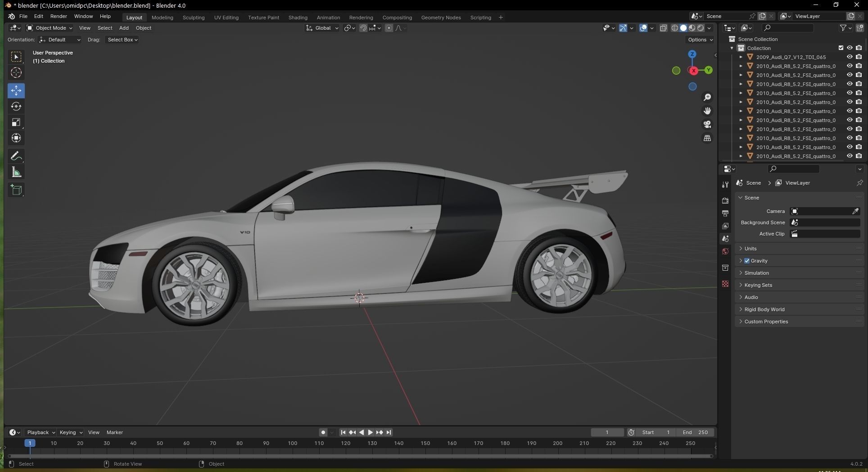Image resolution: width=868 pixels, height=472 pixels.
Task: Toggle Collection viewport visibility eye
Action: [850, 48]
